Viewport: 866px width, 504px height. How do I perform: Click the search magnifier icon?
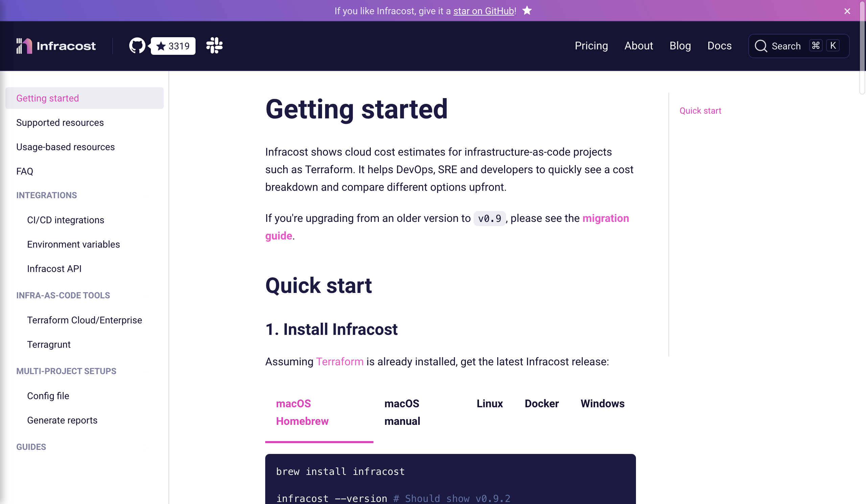point(761,46)
